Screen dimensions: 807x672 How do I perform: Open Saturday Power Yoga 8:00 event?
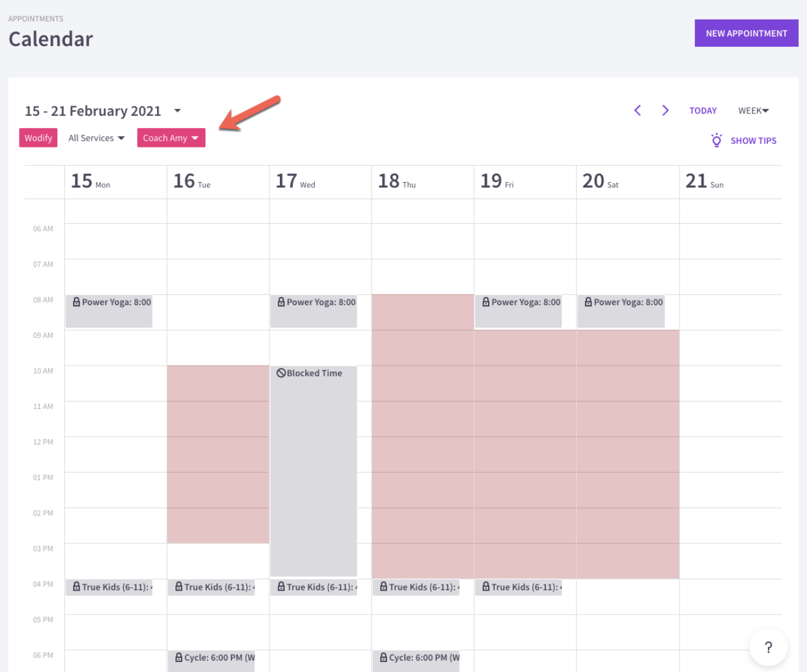(621, 310)
